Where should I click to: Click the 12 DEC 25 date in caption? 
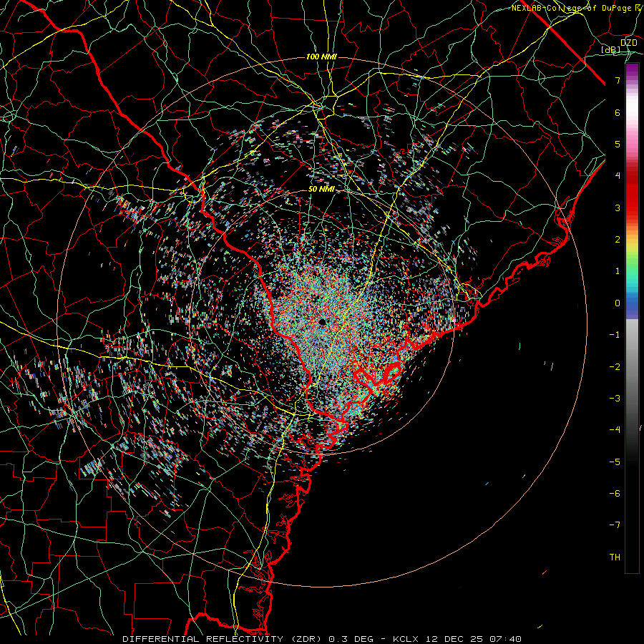pos(454,639)
